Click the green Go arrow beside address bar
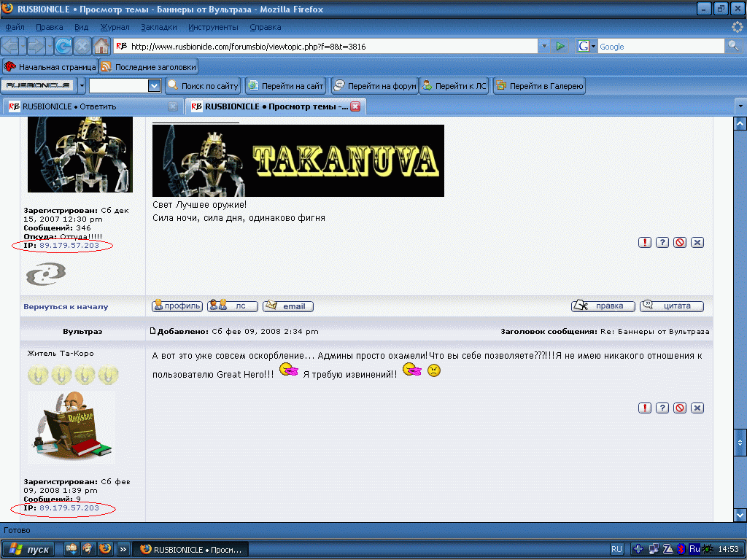 coord(560,46)
